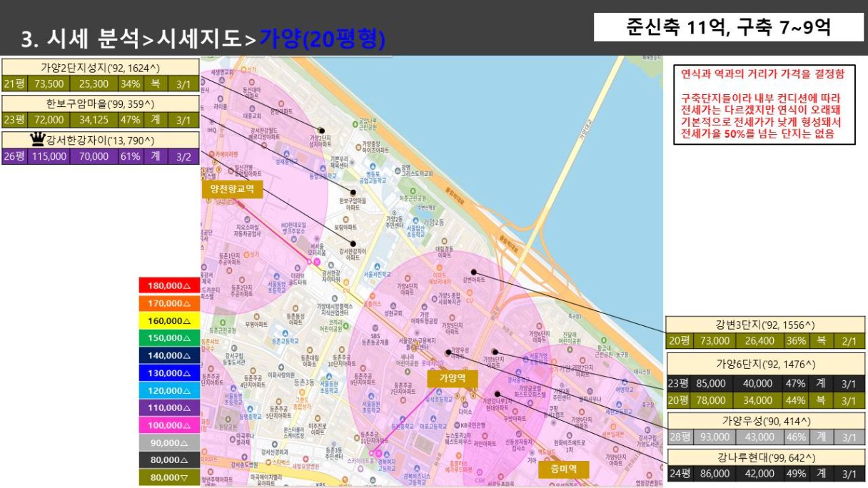The width and height of the screenshot is (868, 488).
Task: Click the 34,125 value in 한보구암마을 row
Action: pyautogui.click(x=94, y=120)
